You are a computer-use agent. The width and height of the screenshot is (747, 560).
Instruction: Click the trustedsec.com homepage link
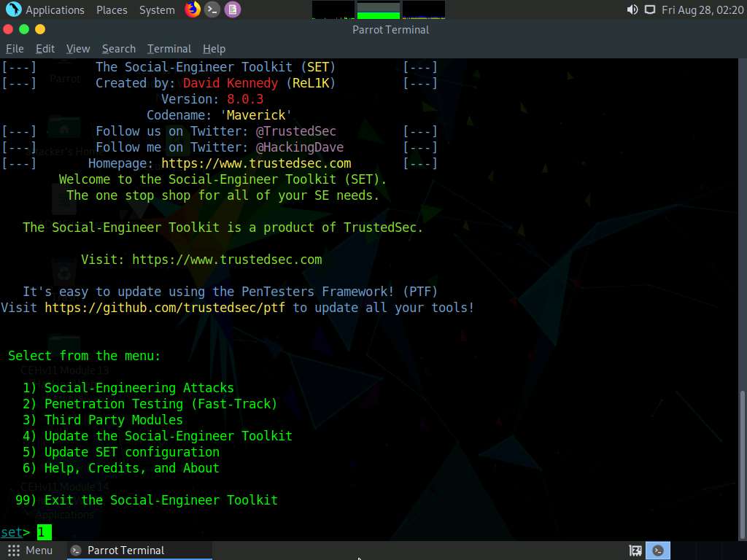[256, 163]
